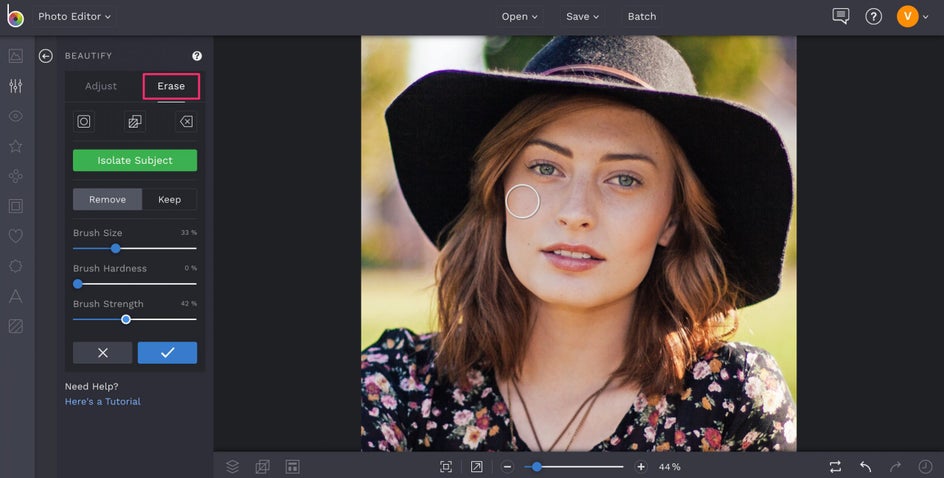Open the Here's a Tutorial link

point(102,402)
